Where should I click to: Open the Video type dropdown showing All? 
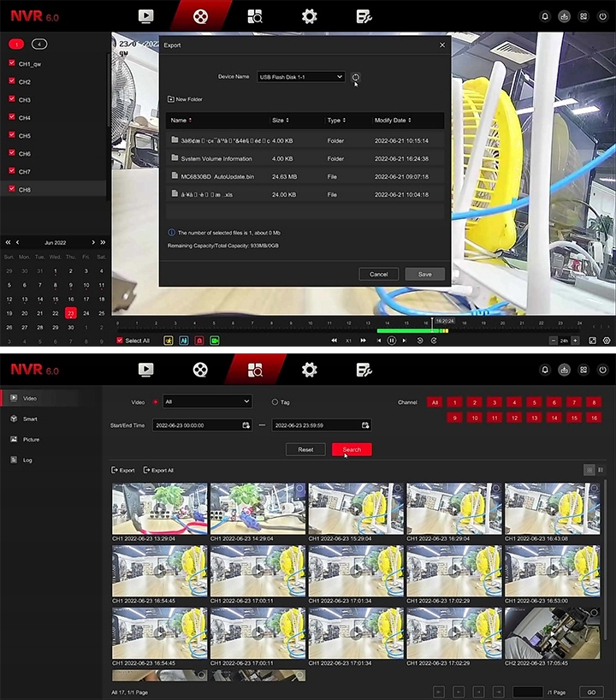tap(206, 401)
